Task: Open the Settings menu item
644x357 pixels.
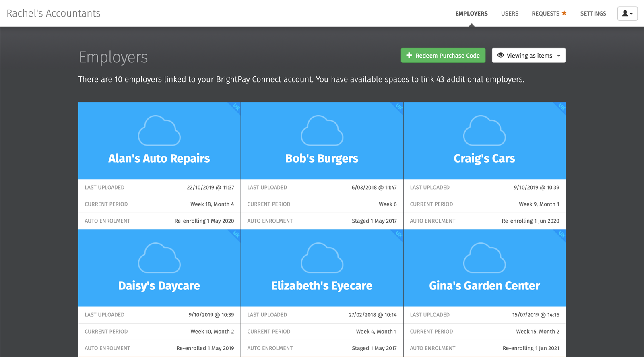Action: [593, 14]
